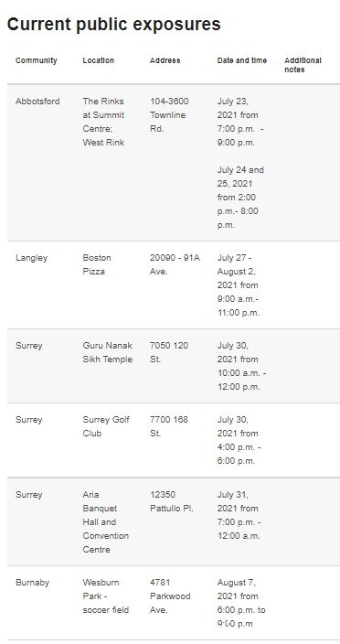This screenshot has width=340, height=644.
Task: Click the Address column header
Action: pos(165,60)
